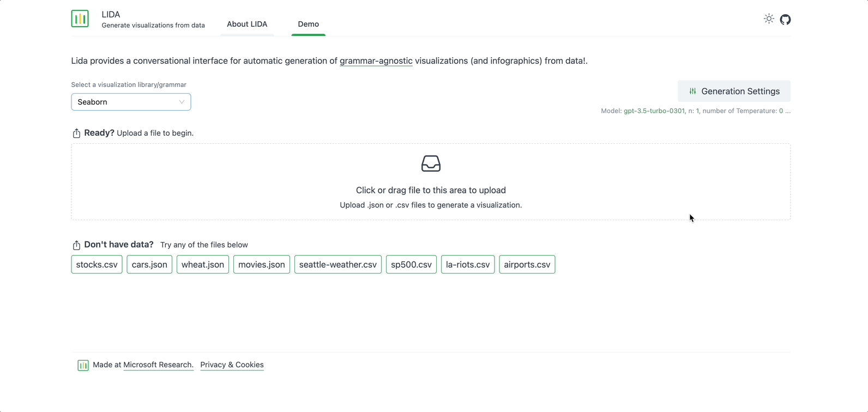Image resolution: width=868 pixels, height=412 pixels.
Task: Click the LIDA bar chart logo
Action: [80, 19]
